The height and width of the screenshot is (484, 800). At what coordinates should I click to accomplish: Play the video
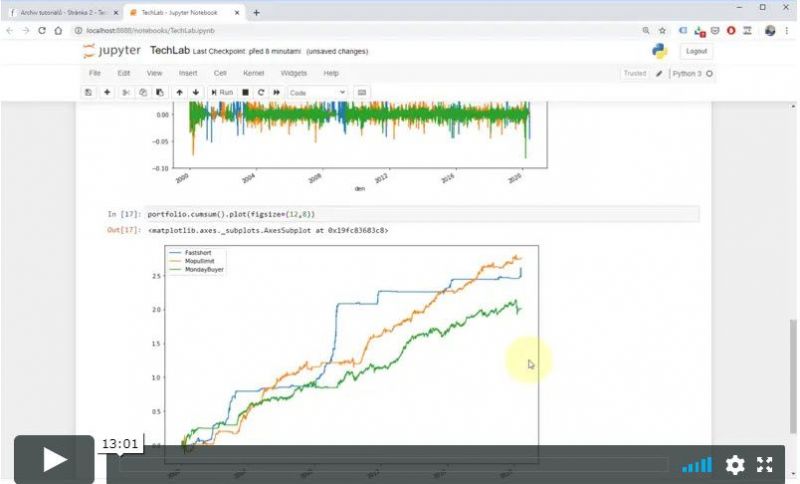click(x=54, y=460)
